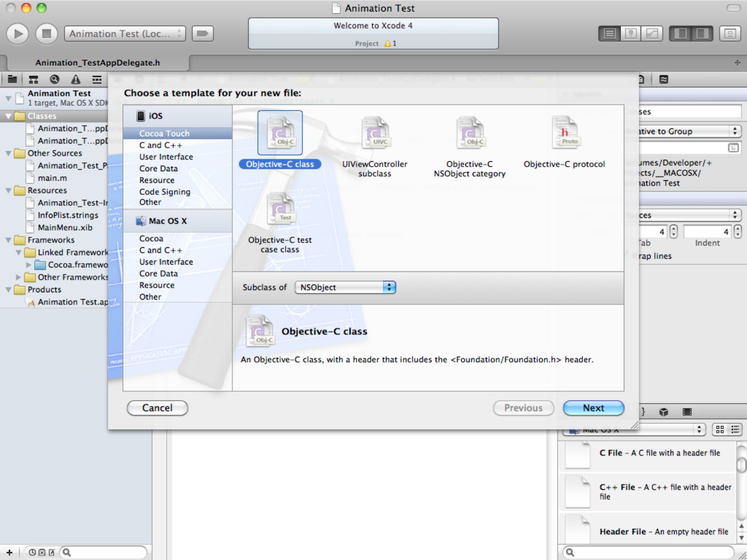Show the search navigator
This screenshot has width=747, height=560.
55,79
